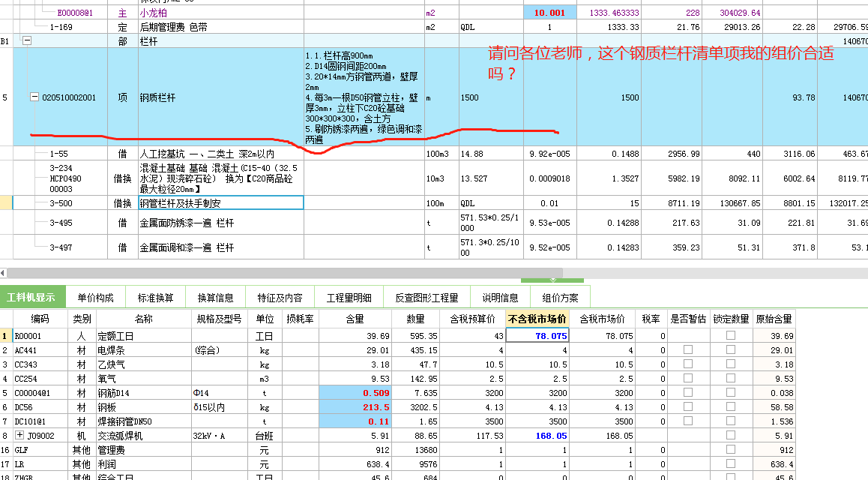
Task: Select the 3-497 quota row code
Action: (61, 247)
